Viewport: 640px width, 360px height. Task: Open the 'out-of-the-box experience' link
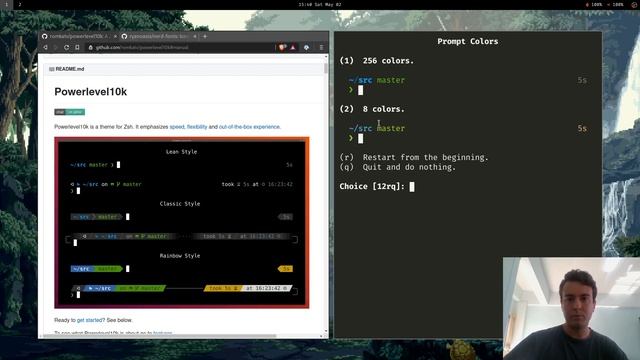[249, 127]
